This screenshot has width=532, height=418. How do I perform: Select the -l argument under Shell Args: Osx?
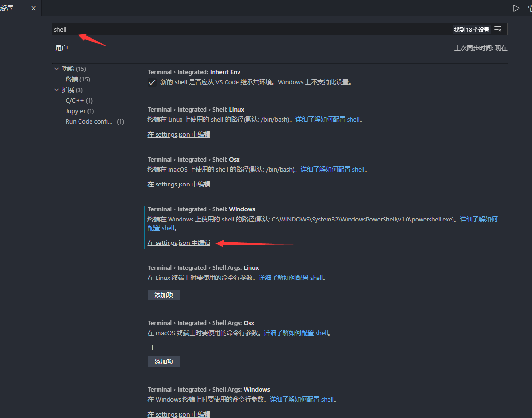pos(151,347)
